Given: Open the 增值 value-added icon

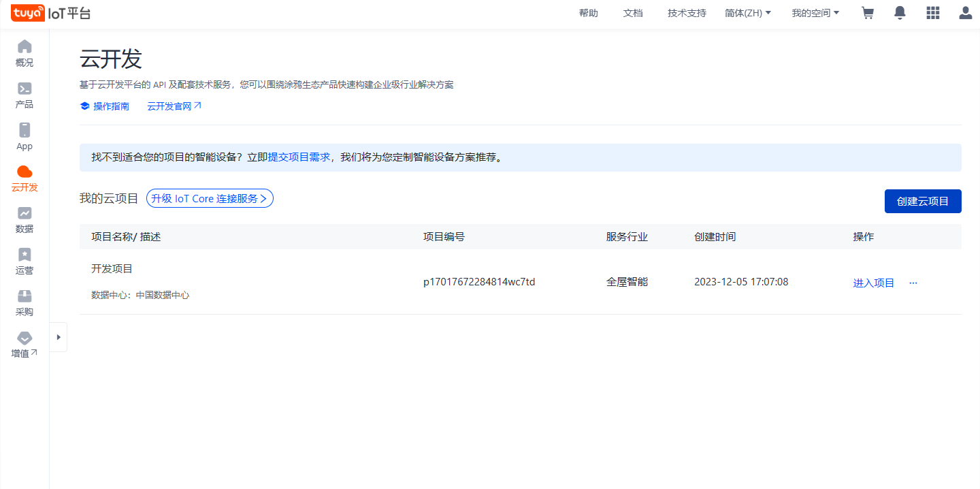Looking at the screenshot, I should (x=24, y=338).
